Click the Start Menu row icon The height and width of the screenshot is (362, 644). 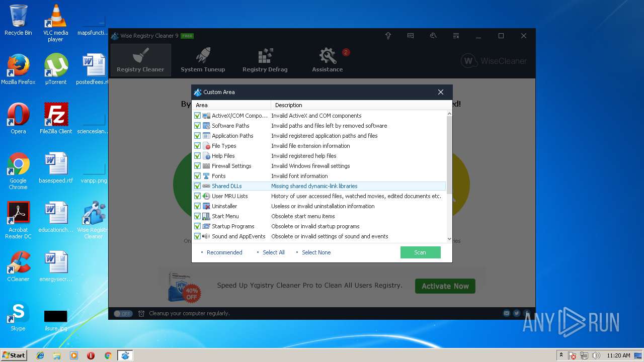pos(206,216)
